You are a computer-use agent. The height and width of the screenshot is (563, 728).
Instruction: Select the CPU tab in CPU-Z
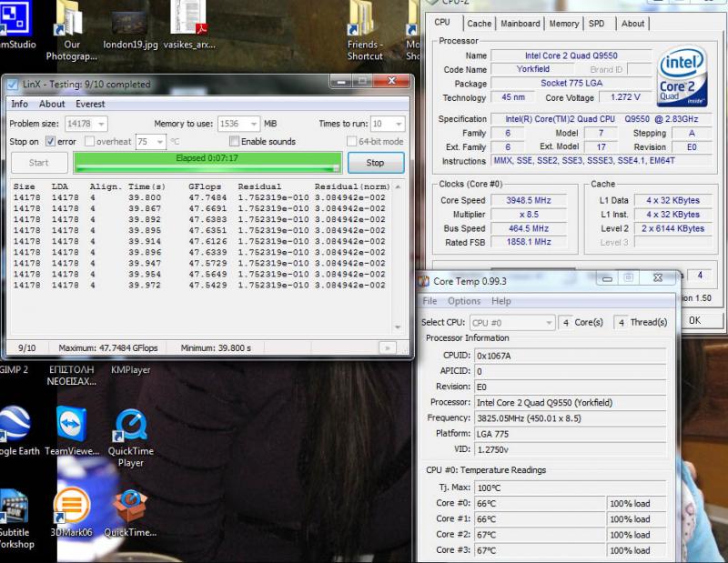point(442,22)
